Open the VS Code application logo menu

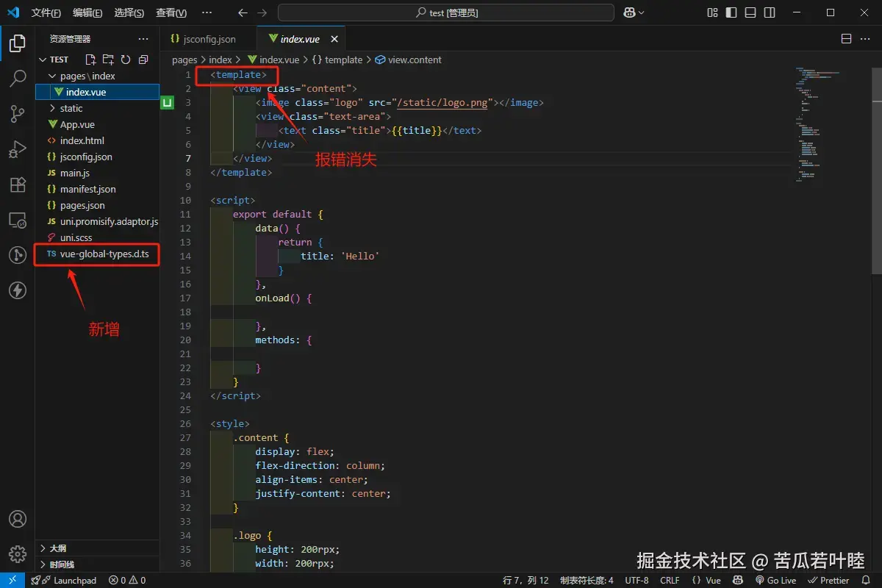[x=12, y=12]
